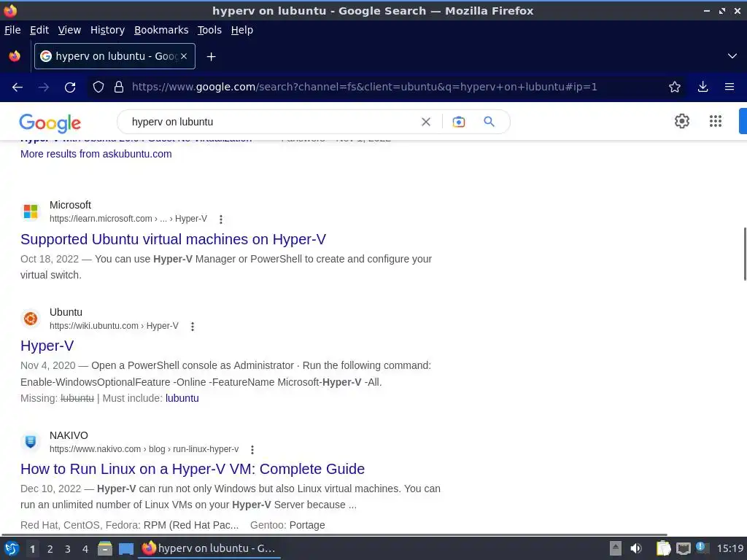Bookmark this page with the star icon
Viewport: 747px width, 560px height.
point(675,87)
